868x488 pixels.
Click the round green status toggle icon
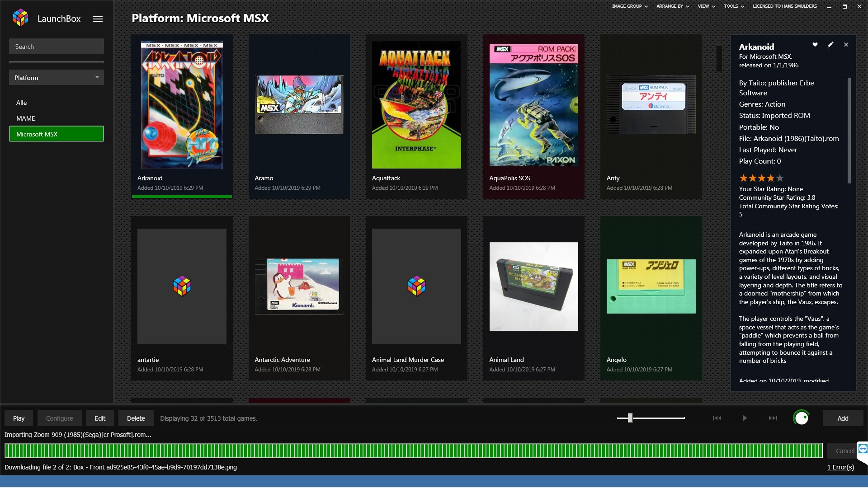click(801, 418)
